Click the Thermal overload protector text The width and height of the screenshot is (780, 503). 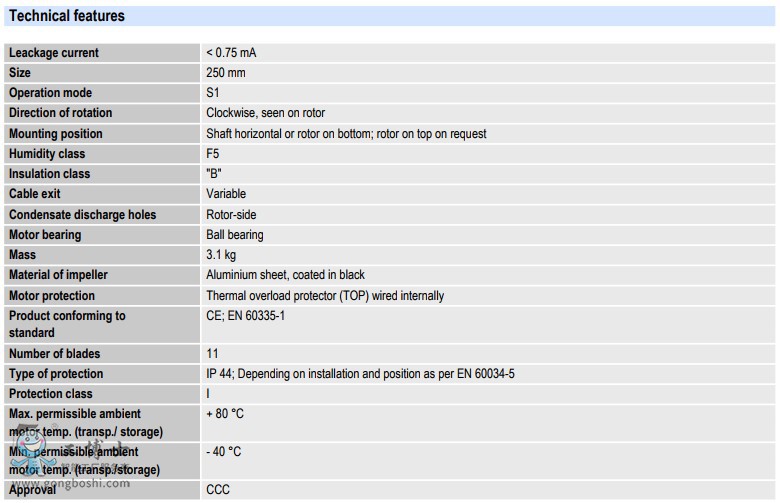325,296
